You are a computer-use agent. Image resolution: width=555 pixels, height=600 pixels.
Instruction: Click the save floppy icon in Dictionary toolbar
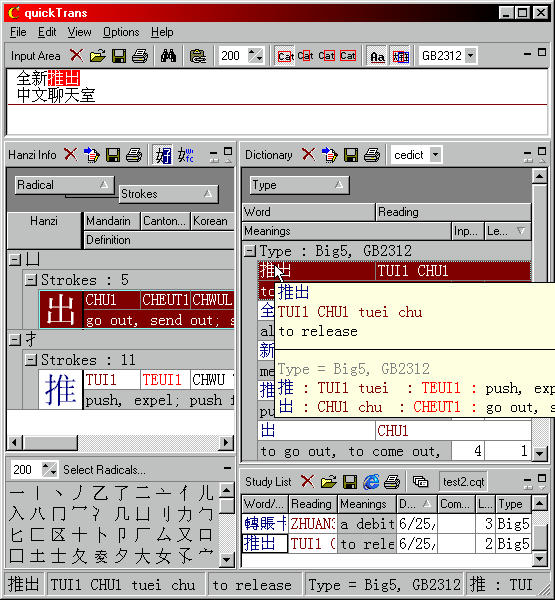pyautogui.click(x=351, y=155)
